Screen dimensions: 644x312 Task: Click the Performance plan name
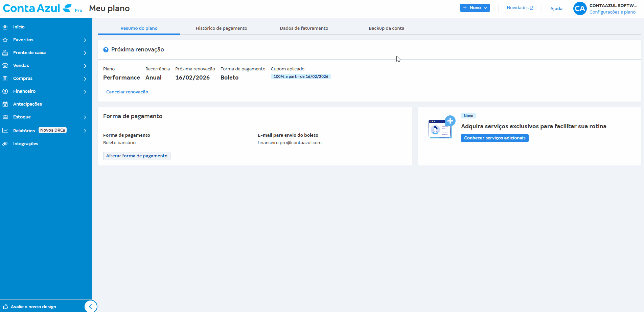tap(121, 78)
